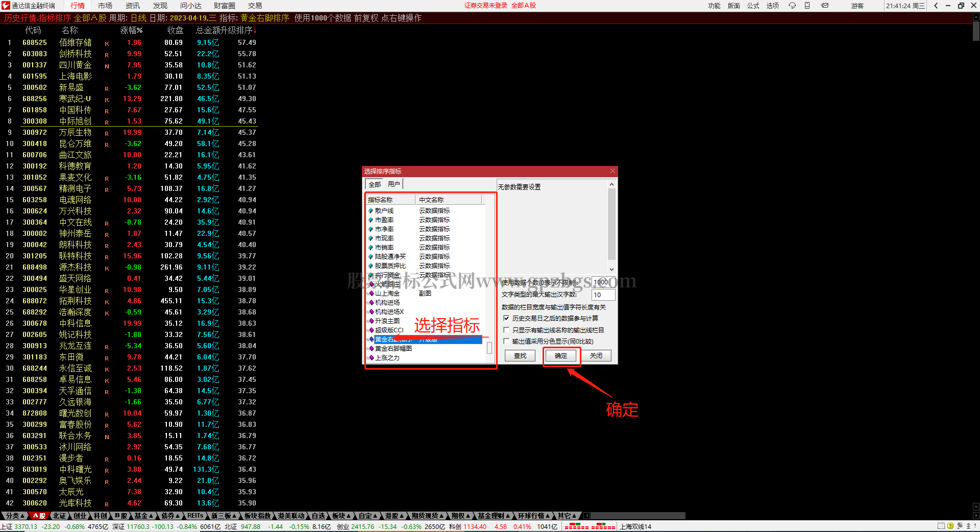Screen dimensions: 980x532
Task: Toggle 历史交易日之后的数据参与计算 checkbox
Action: coord(506,318)
